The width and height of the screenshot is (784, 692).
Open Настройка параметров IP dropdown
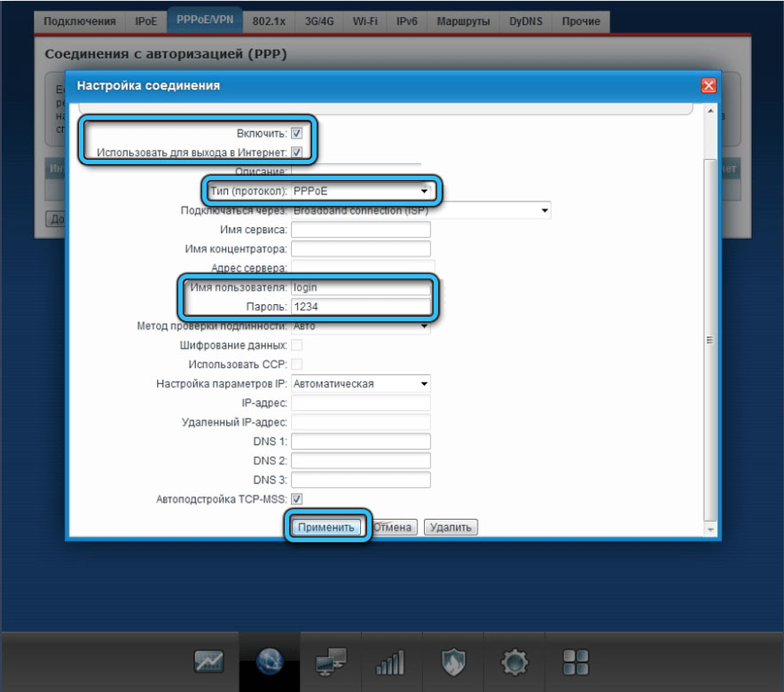(360, 383)
